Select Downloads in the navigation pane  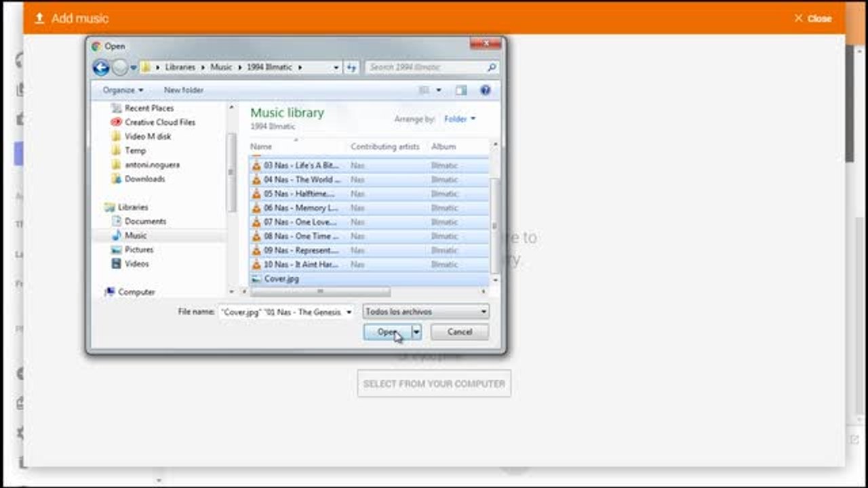[144, 179]
